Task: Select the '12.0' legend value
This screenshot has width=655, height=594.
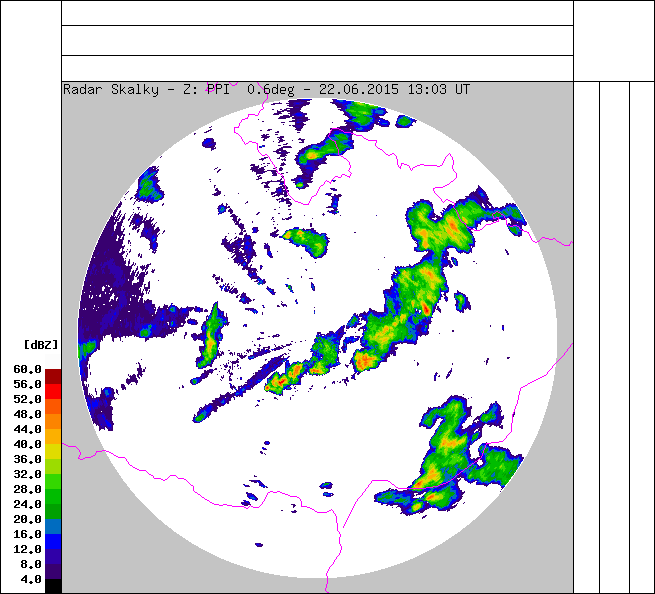Action: coord(28,549)
